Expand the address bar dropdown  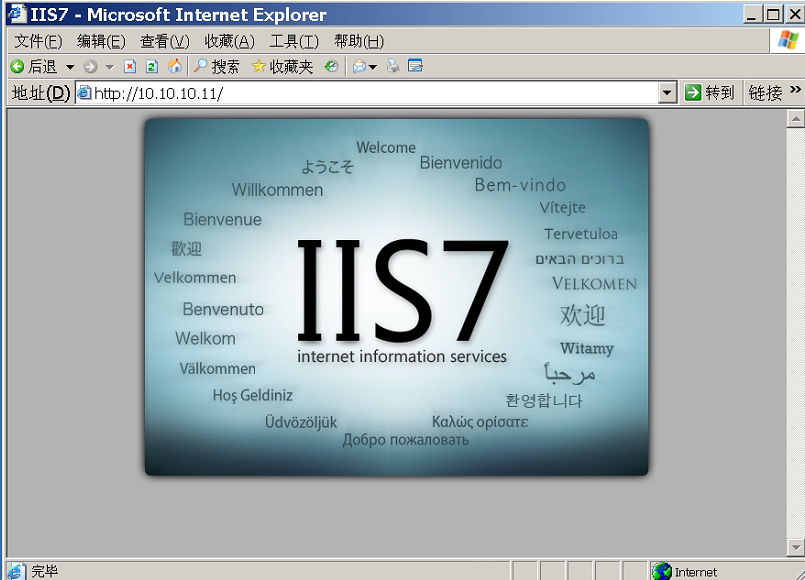[x=667, y=93]
